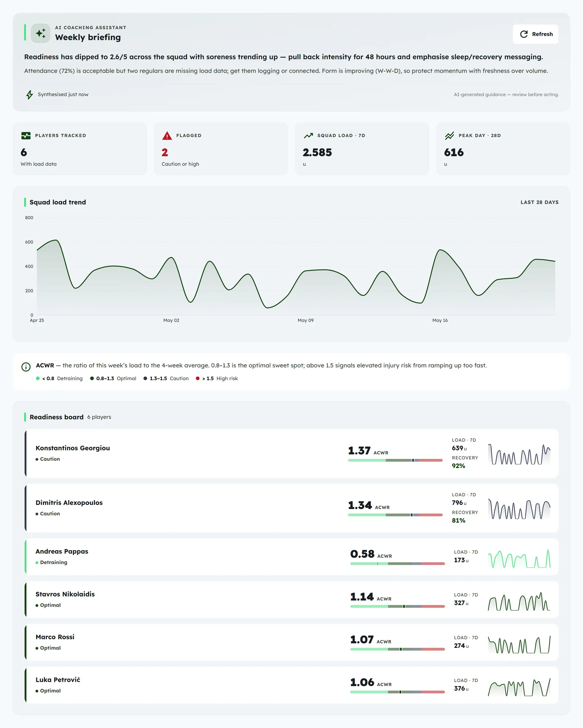
Task: Click the Readiness board heading
Action: [x=56, y=417]
